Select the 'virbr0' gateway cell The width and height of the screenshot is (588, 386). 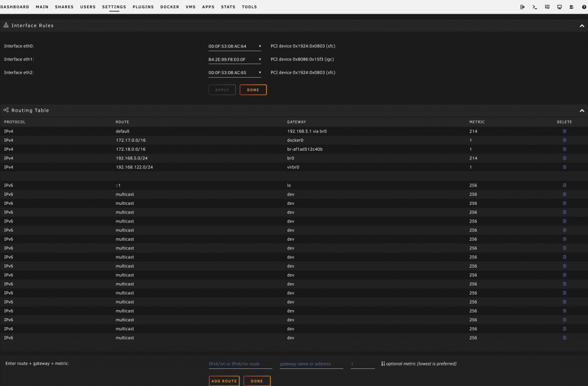tap(293, 167)
